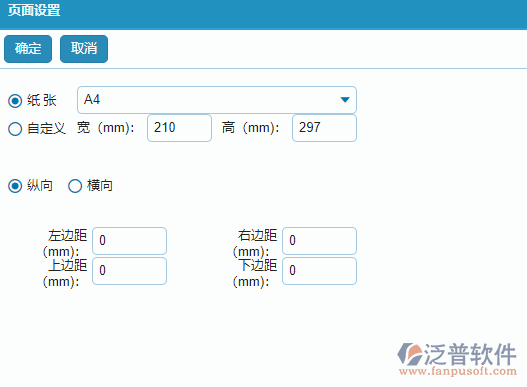Click the 取消 cancel button
527x387 pixels.
(84, 49)
